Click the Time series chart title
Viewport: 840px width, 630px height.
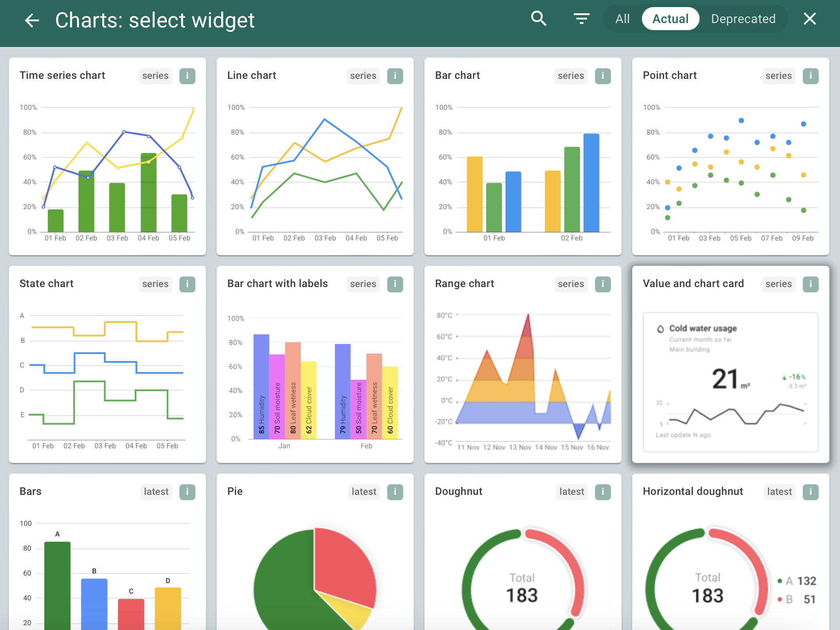[62, 75]
